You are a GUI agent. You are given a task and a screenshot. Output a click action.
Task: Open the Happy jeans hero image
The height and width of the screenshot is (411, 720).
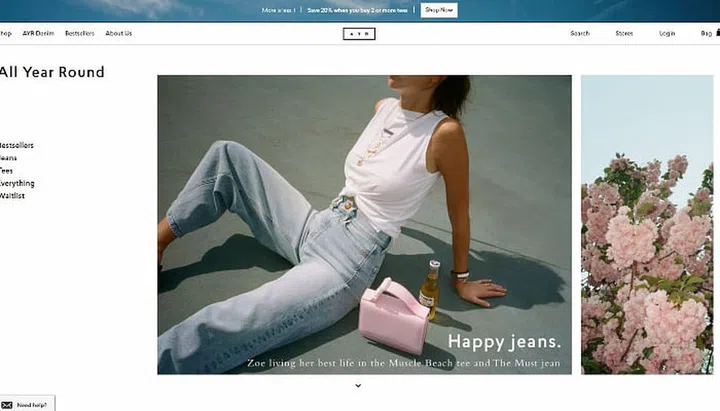364,224
